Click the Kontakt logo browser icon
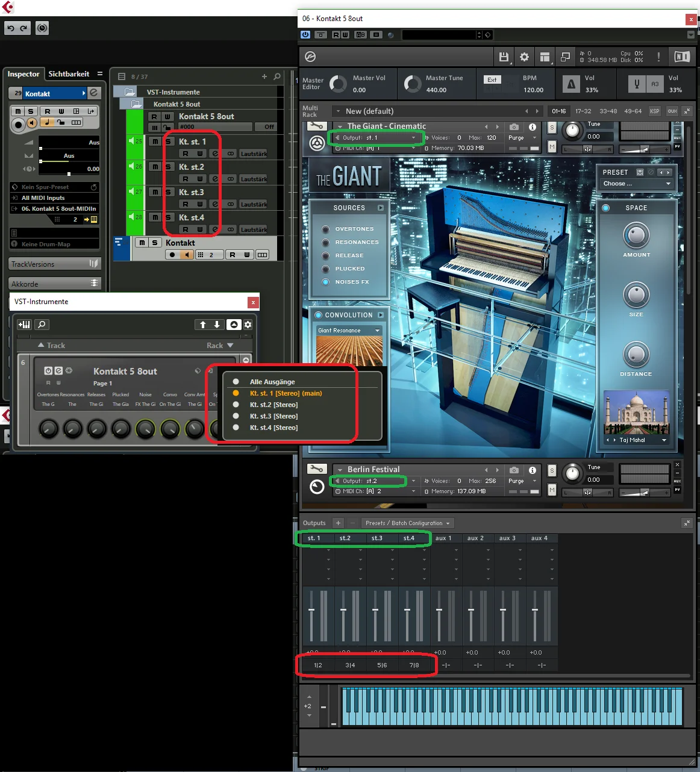The height and width of the screenshot is (772, 700). tap(310, 57)
